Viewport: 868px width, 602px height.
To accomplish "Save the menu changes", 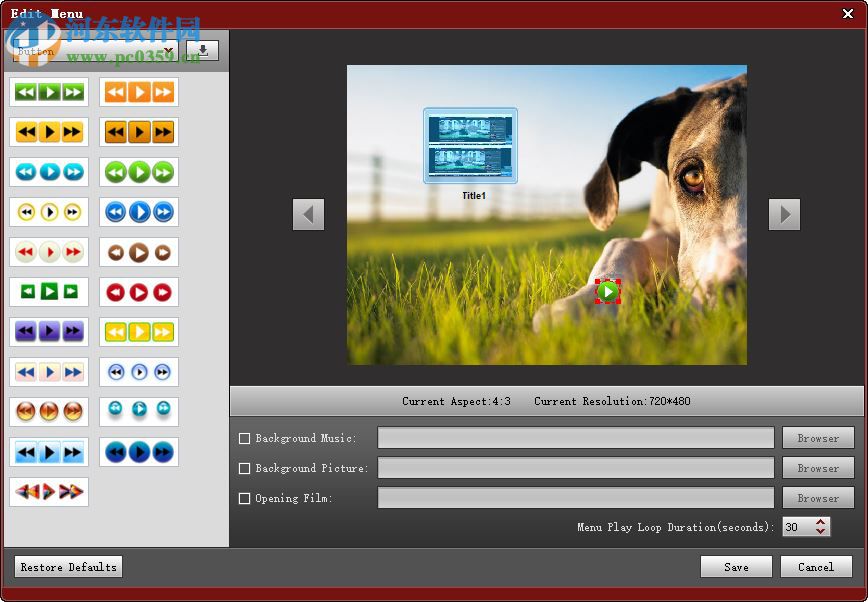I will coord(736,567).
